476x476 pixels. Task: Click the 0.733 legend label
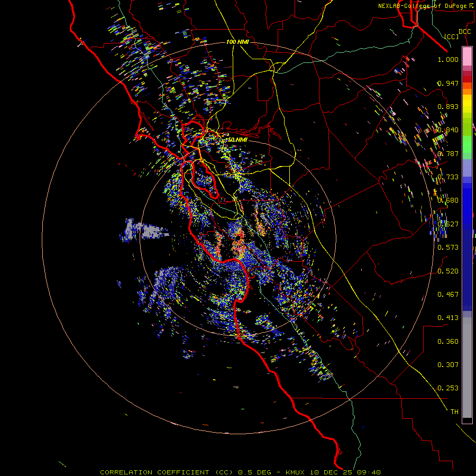pyautogui.click(x=448, y=177)
